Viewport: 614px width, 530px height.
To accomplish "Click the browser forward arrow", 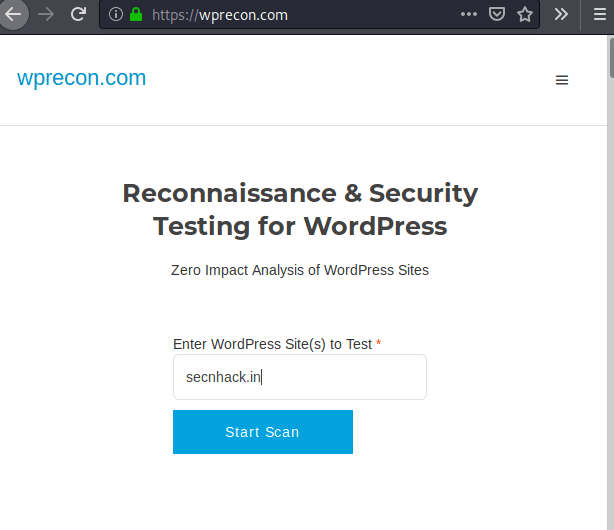I will (45, 15).
